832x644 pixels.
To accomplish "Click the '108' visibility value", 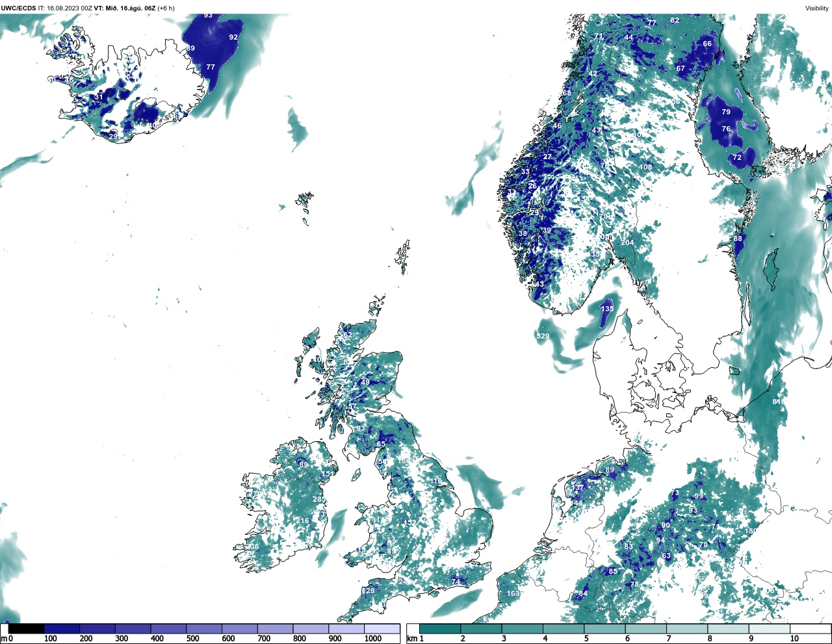I will pos(645,167).
